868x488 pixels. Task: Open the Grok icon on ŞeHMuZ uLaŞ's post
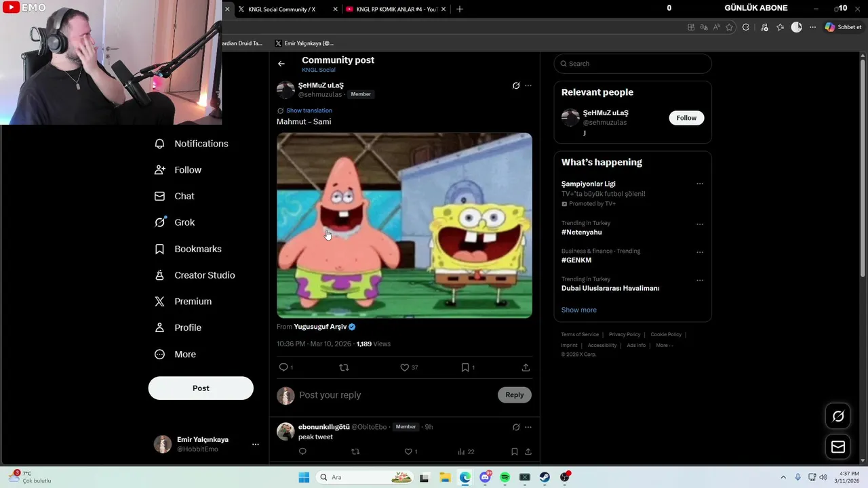(x=516, y=85)
